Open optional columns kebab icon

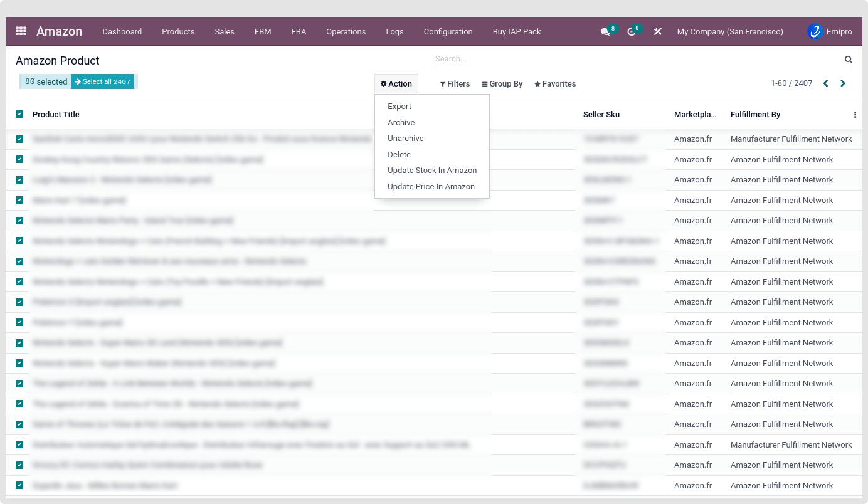854,115
